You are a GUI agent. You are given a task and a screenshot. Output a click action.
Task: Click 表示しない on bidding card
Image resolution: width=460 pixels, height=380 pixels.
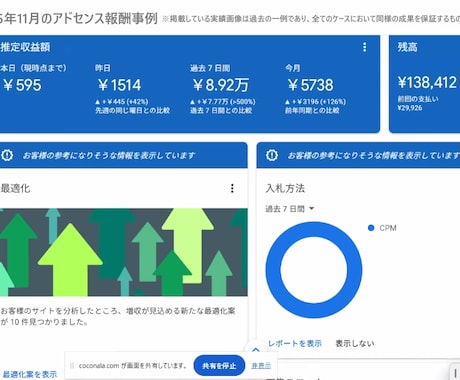355,343
